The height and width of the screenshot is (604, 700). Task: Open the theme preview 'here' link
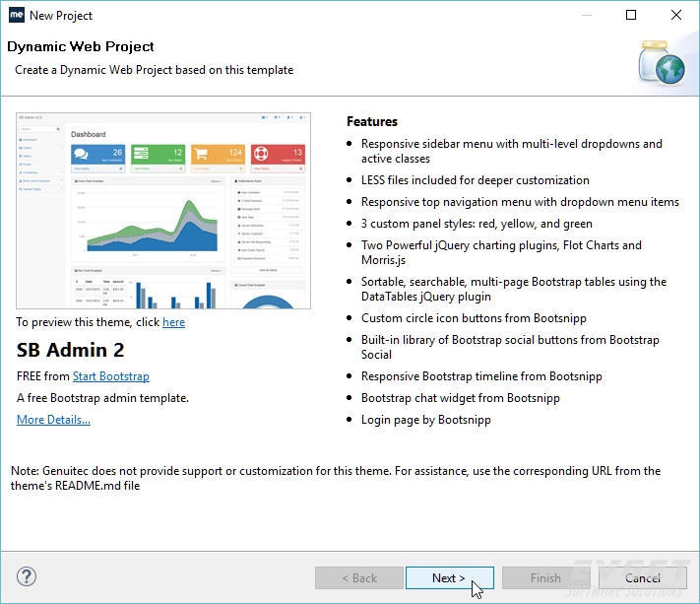[x=173, y=322]
